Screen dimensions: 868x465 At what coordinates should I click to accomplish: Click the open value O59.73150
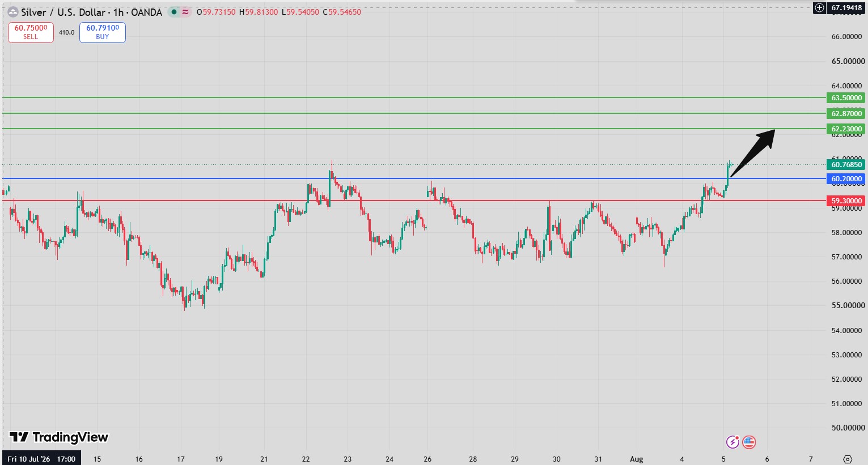[216, 12]
